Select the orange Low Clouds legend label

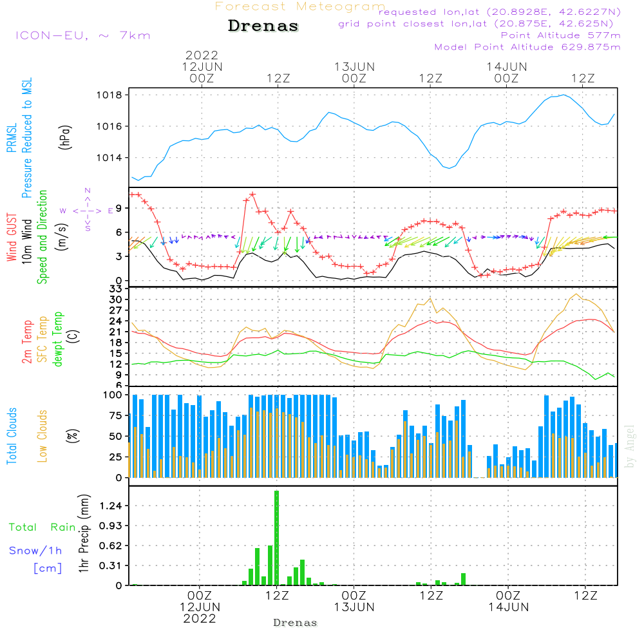tap(43, 436)
